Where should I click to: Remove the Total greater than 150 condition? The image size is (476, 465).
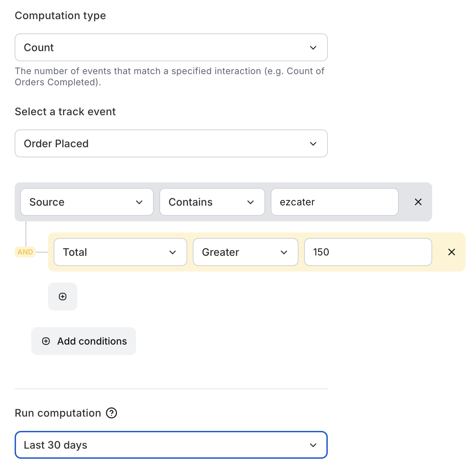(452, 252)
